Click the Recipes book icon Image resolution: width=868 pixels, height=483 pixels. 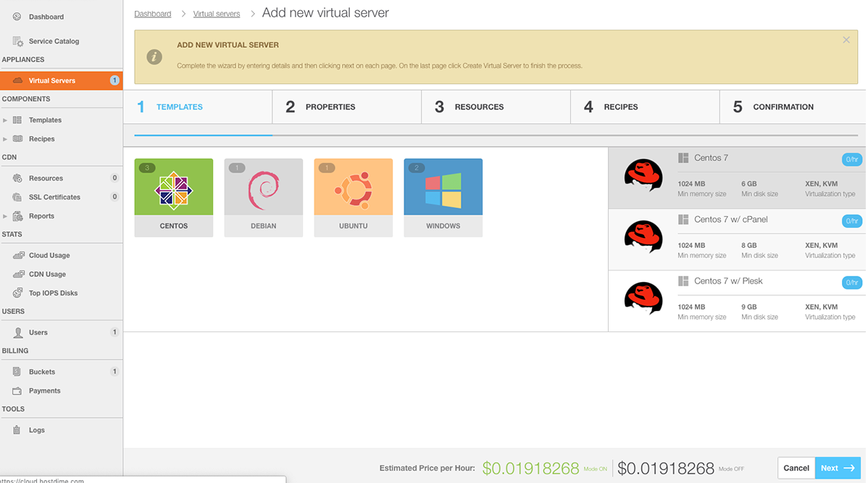(17, 139)
